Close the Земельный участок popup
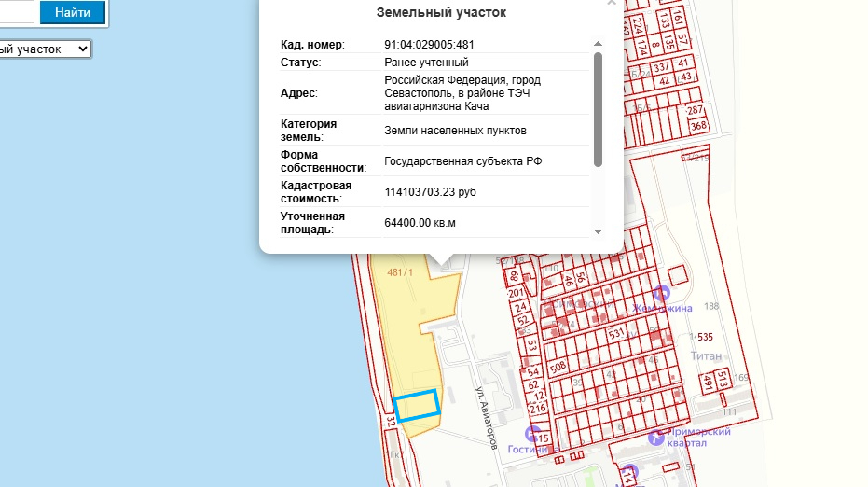 pyautogui.click(x=611, y=3)
